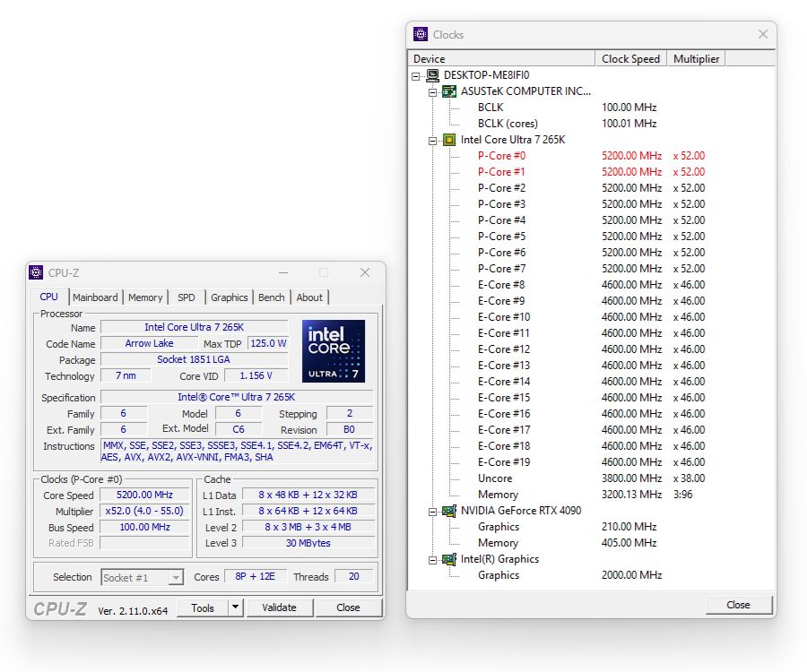The width and height of the screenshot is (807, 672).
Task: Click the Core Speed value 5200.00 MHz in CPU-Z
Action: [144, 495]
